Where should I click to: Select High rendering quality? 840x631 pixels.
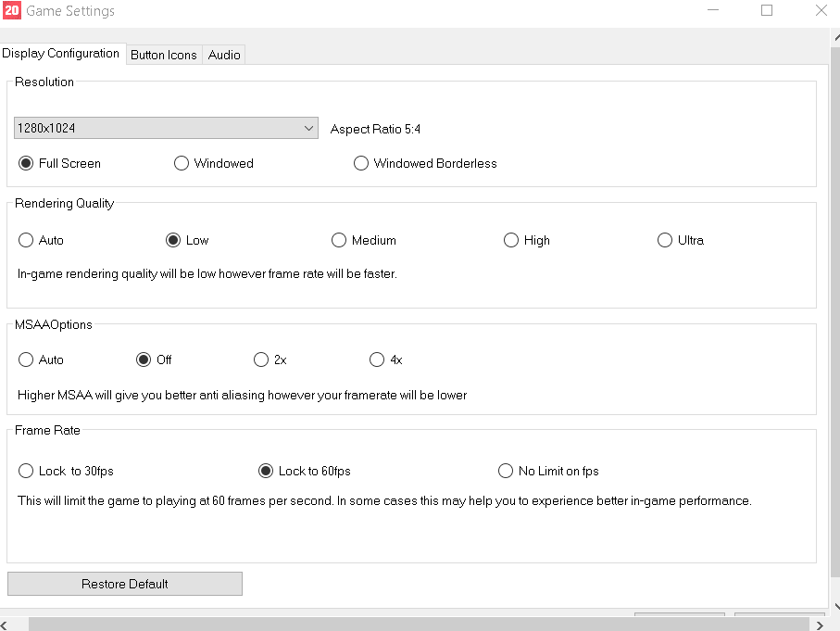click(511, 240)
